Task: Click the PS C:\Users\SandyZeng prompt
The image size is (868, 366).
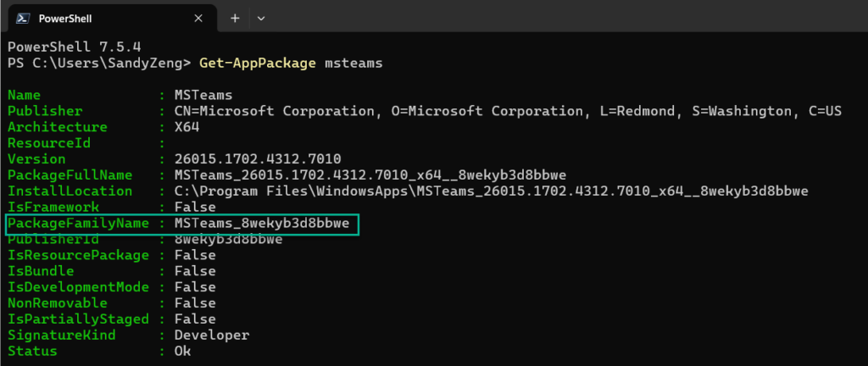Action: (x=98, y=64)
